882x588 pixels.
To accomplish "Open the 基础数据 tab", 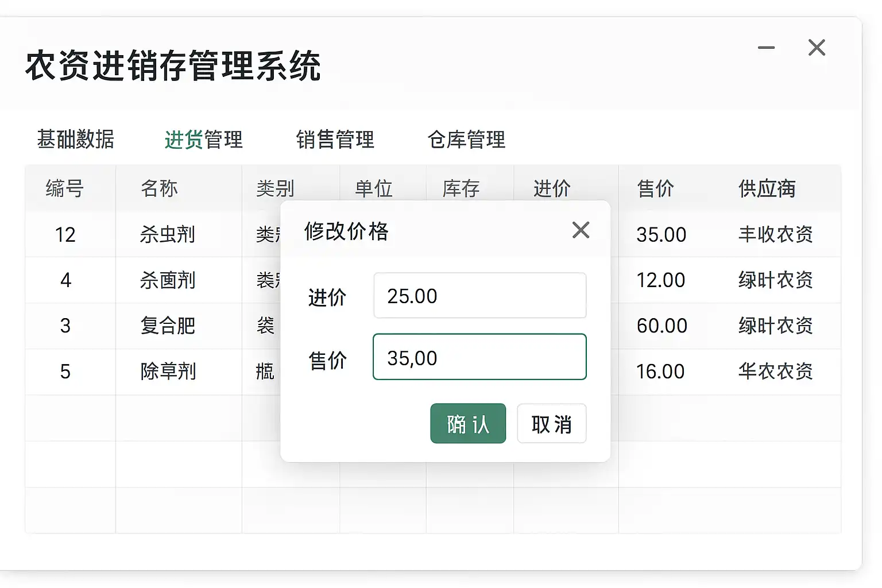I will 76,140.
